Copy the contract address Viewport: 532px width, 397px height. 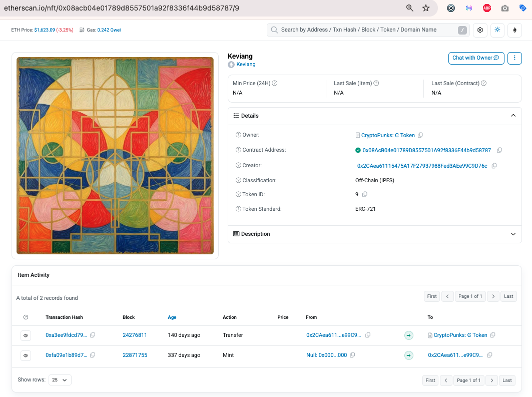coord(499,150)
